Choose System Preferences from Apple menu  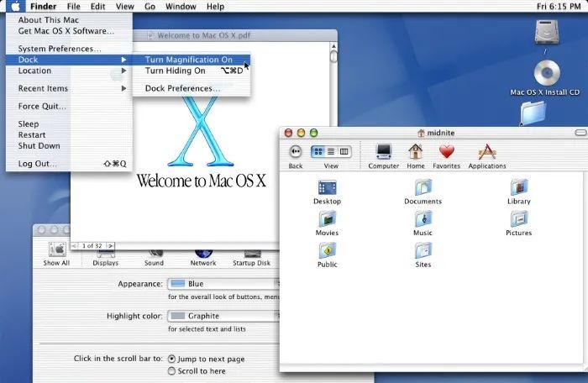[69, 49]
